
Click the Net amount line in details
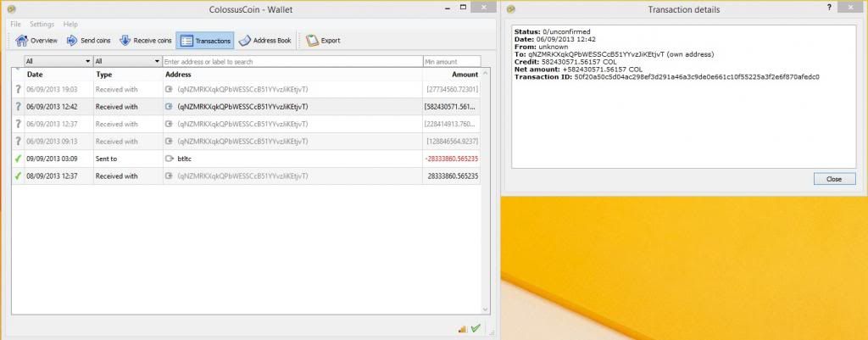[578, 70]
